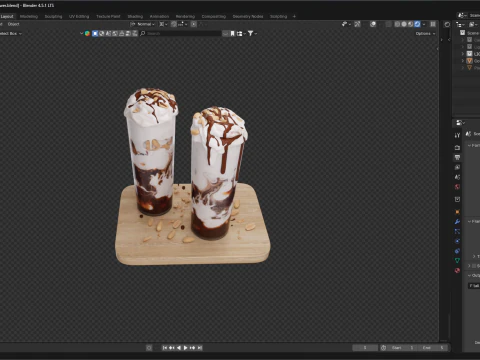The width and height of the screenshot is (480, 360).
Task: Open the Output properties tab
Action: pyautogui.click(x=457, y=157)
